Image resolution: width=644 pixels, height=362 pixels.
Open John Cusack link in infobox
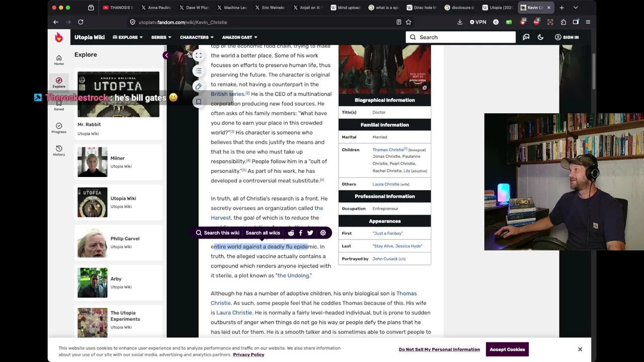click(x=385, y=259)
